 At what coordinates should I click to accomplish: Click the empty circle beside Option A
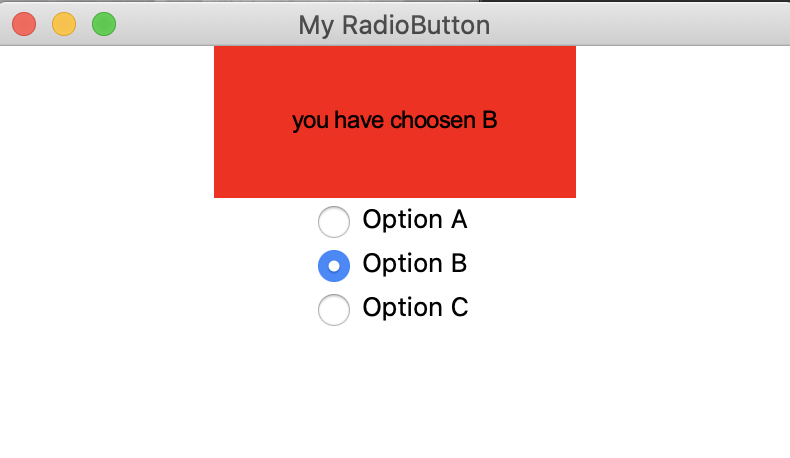coord(334,221)
